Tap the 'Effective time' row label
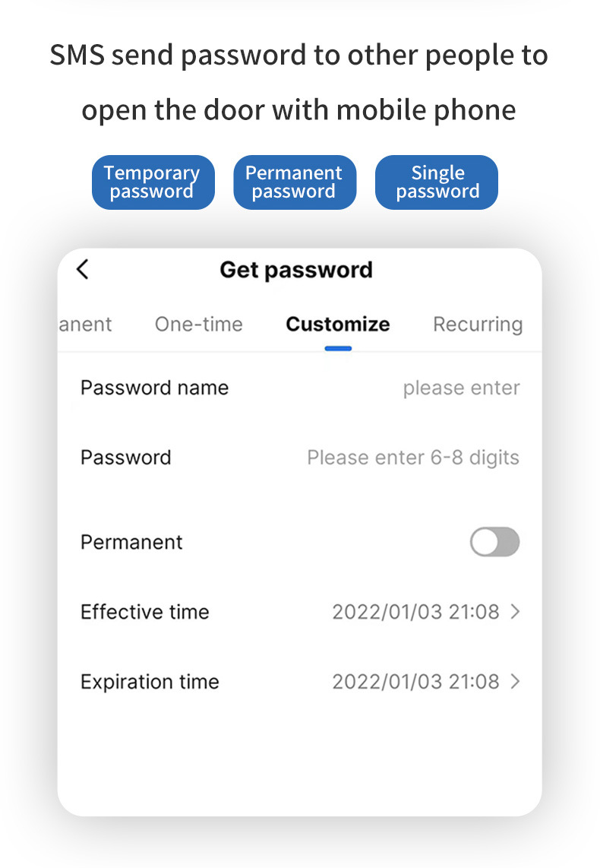Viewport: 600px width, 868px height. [x=144, y=612]
